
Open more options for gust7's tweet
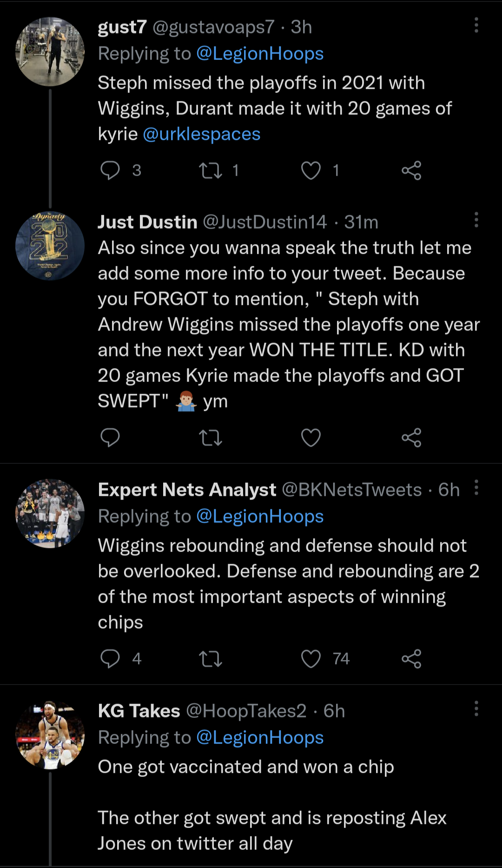pyautogui.click(x=476, y=26)
